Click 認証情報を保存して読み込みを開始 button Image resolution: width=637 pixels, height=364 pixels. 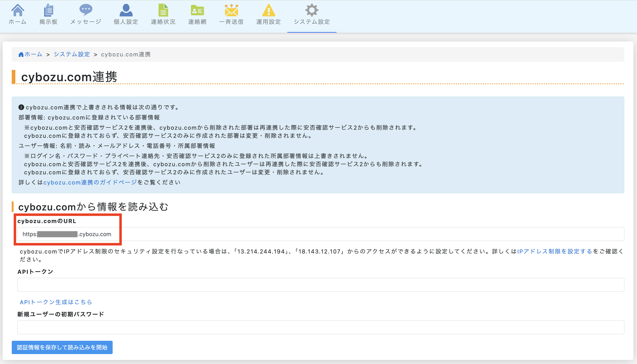(62, 347)
